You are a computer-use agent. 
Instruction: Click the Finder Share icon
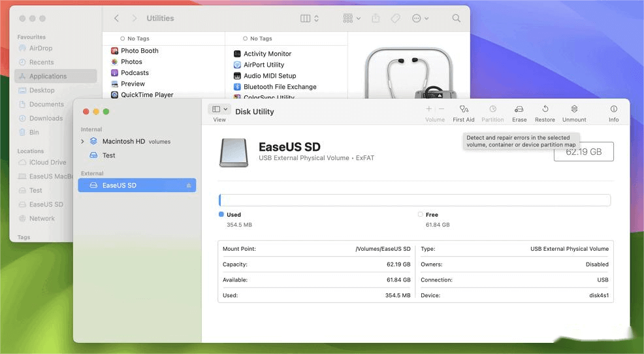(376, 18)
